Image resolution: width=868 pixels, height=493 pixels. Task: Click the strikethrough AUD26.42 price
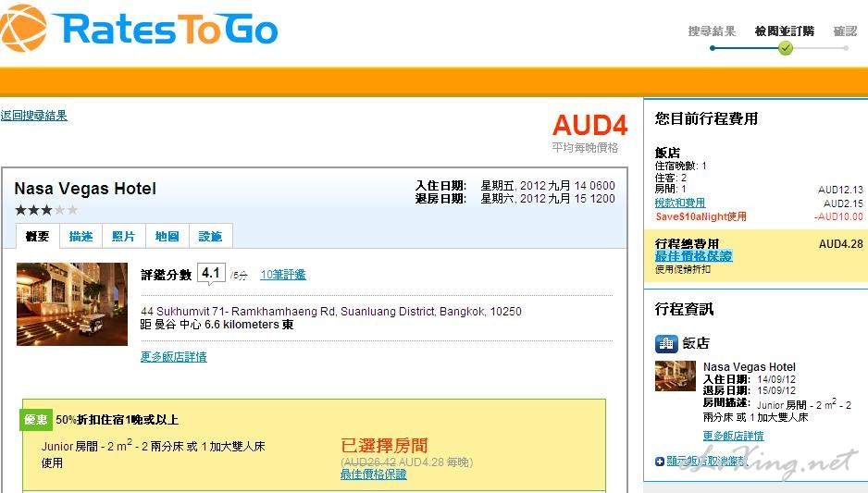click(x=370, y=462)
